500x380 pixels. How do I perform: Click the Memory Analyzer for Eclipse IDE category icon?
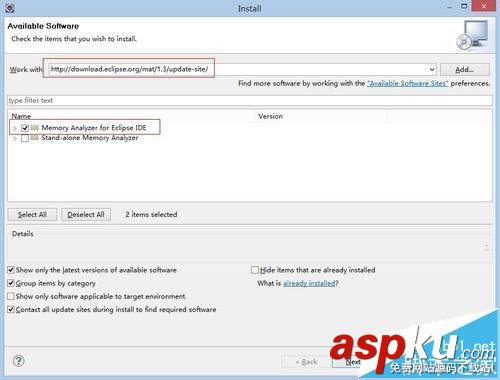point(35,128)
